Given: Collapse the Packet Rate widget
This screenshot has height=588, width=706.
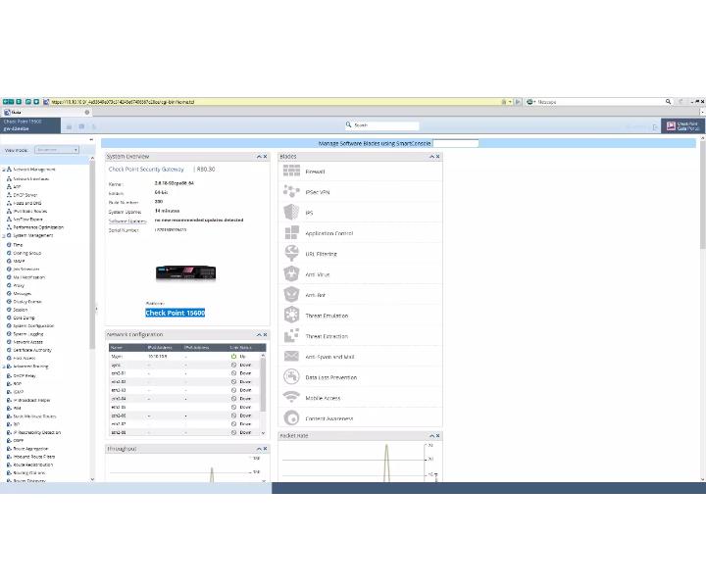Looking at the screenshot, I should 431,435.
